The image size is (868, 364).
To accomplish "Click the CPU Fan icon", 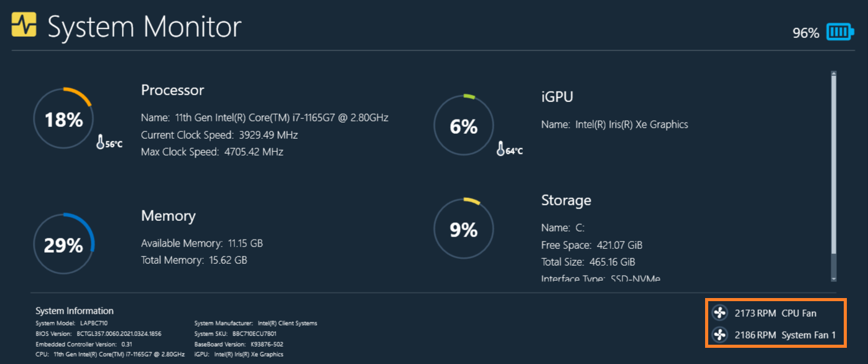I will pos(719,313).
